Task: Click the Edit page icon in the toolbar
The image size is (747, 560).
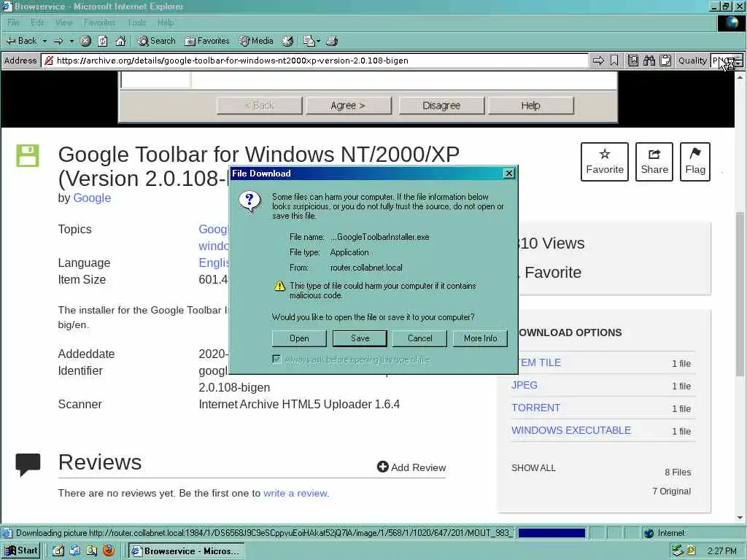Action: pyautogui.click(x=309, y=41)
